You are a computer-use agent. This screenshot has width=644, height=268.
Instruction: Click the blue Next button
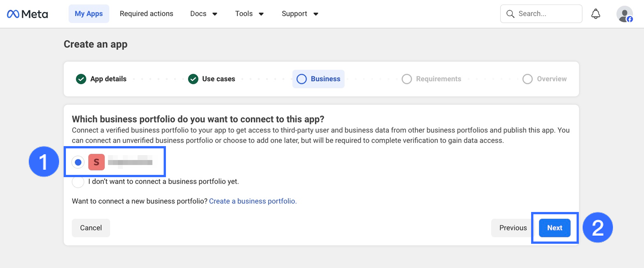pos(555,228)
